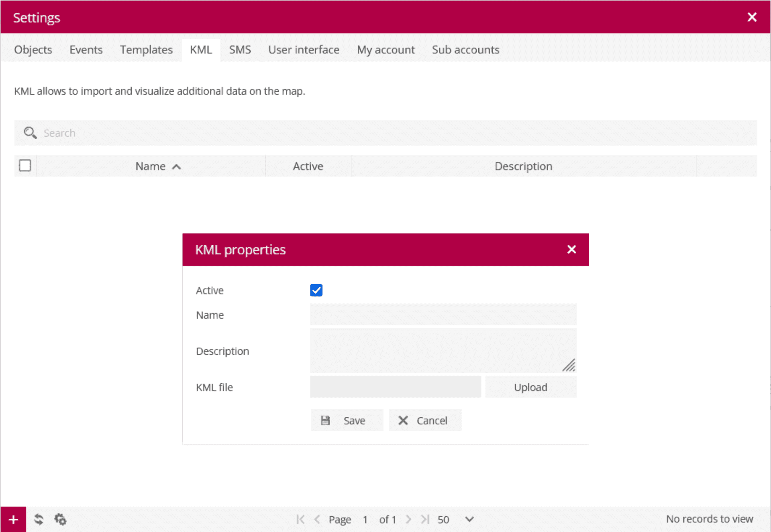Click the Save button
This screenshot has width=771, height=532.
click(x=347, y=420)
